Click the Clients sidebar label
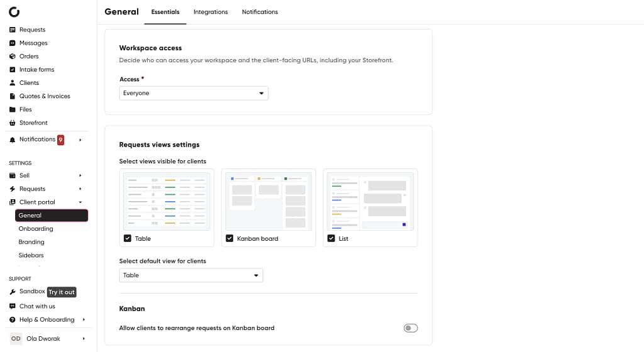The image size is (644, 352). point(29,83)
